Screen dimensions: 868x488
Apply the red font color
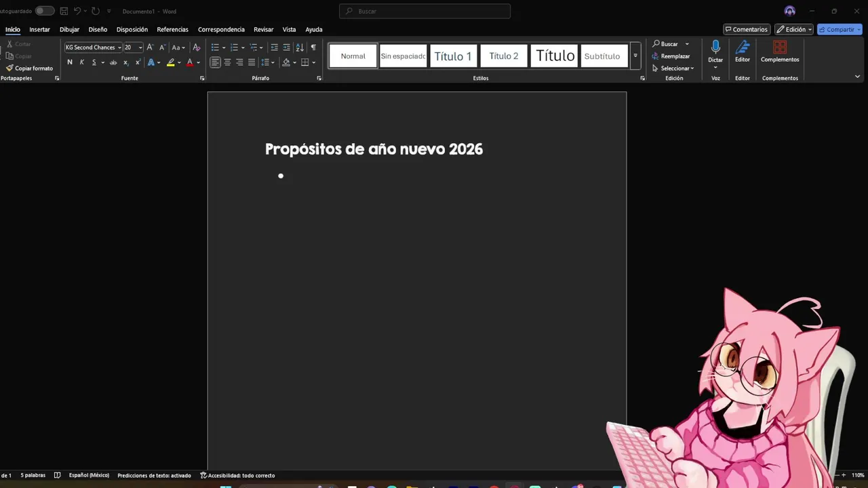point(190,62)
